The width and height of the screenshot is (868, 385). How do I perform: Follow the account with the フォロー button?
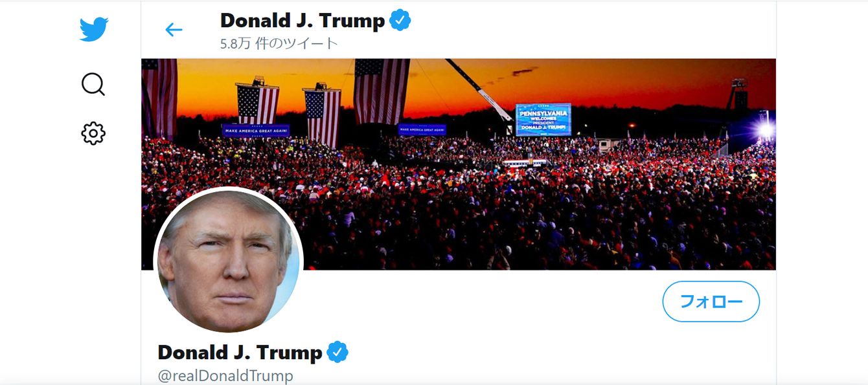711,302
